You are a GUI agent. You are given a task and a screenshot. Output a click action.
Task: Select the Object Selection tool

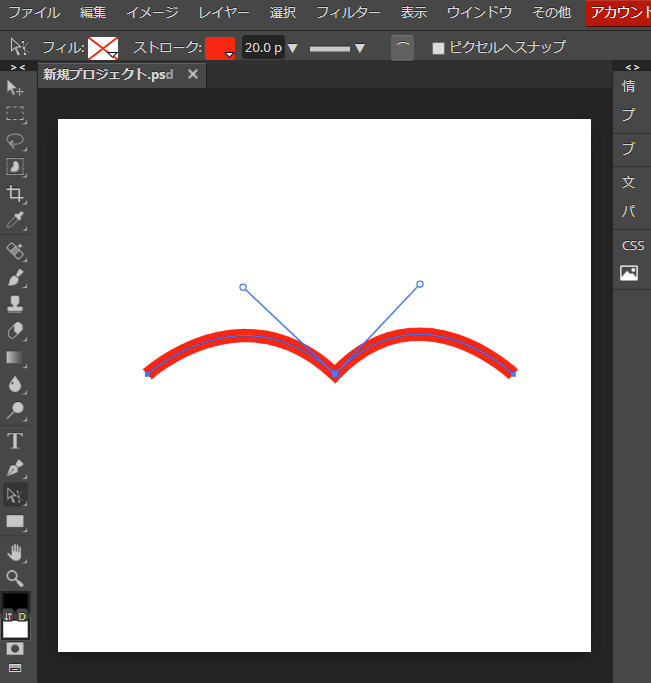pos(15,167)
